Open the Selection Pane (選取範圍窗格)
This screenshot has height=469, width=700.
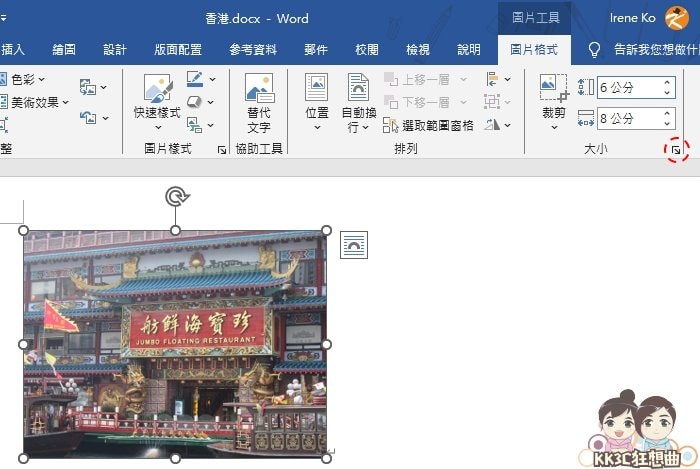(x=429, y=125)
